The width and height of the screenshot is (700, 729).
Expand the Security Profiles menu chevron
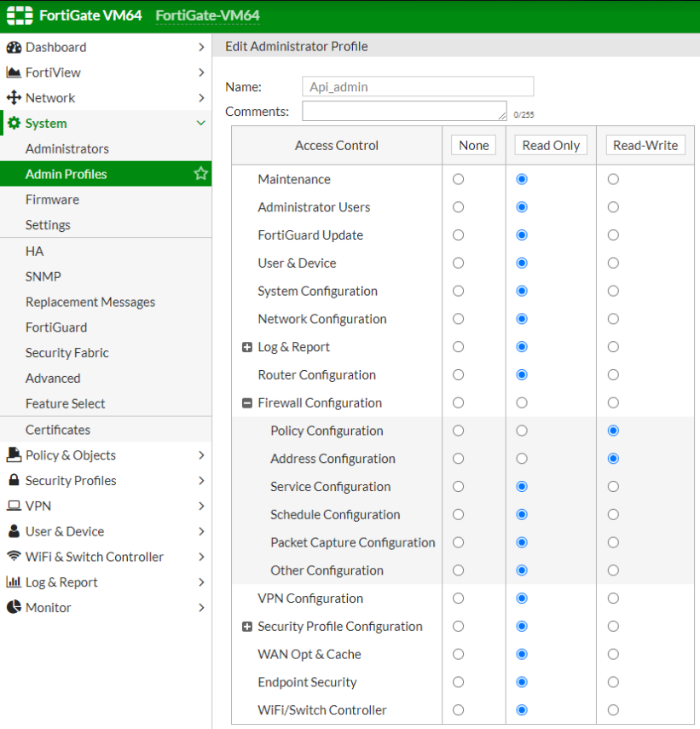click(201, 480)
